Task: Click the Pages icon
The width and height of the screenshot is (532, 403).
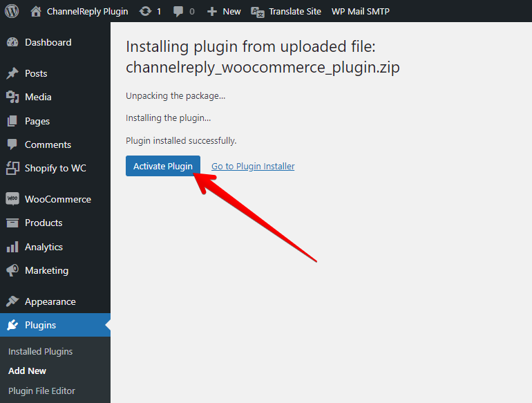Action: [x=12, y=121]
